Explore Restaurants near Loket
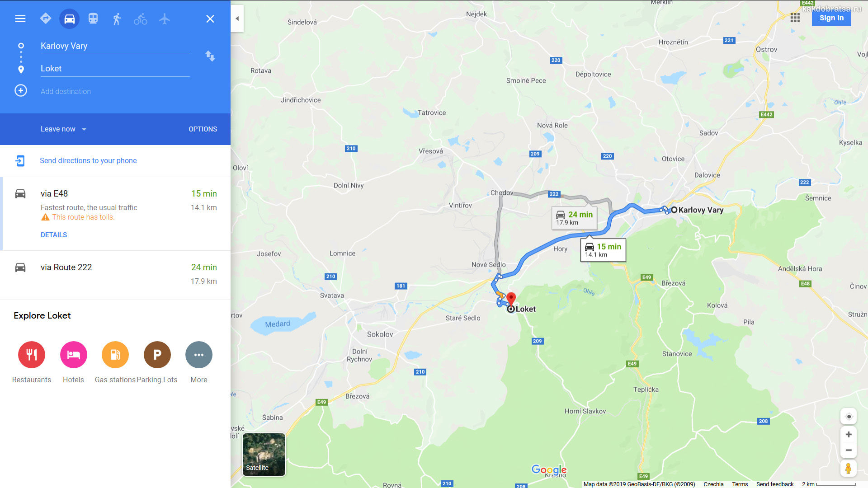 click(32, 362)
